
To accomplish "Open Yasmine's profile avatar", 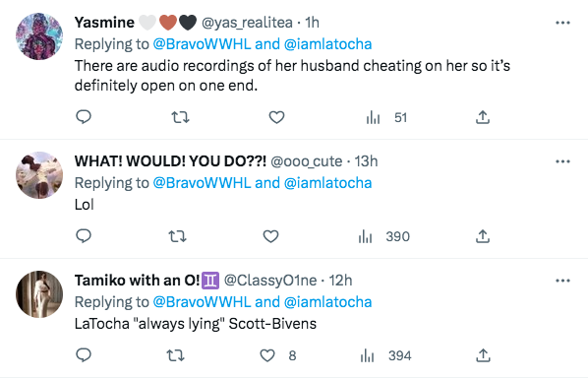I will click(x=39, y=36).
